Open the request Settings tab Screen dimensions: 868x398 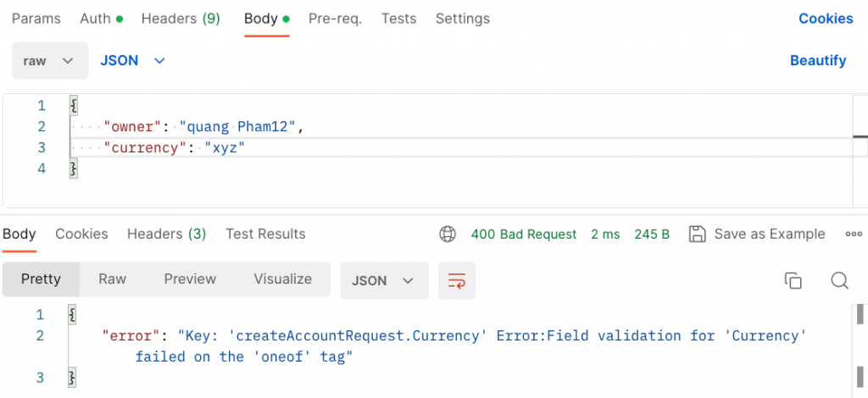tap(462, 19)
